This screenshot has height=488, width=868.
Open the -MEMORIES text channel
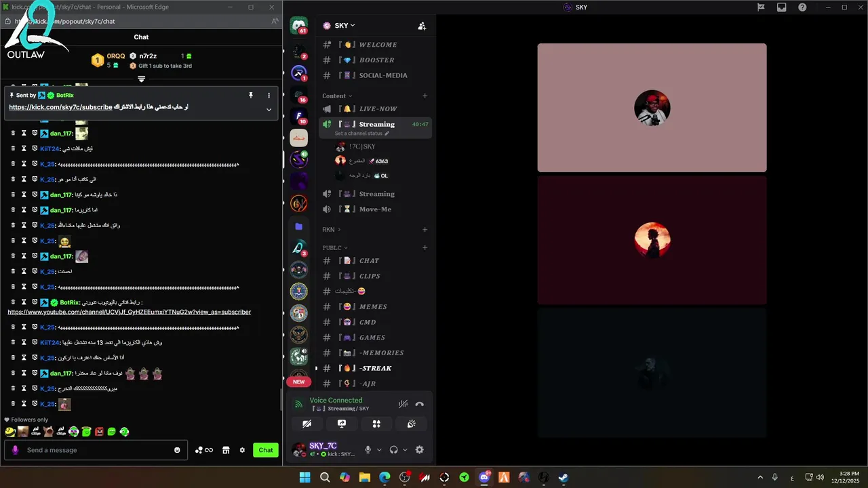point(375,353)
